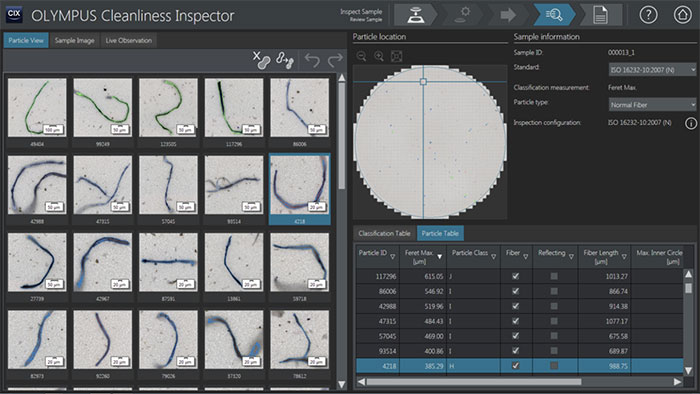Click the particle table vertical scrollbar thumb
Screen dimensions: 700x394
point(688,288)
